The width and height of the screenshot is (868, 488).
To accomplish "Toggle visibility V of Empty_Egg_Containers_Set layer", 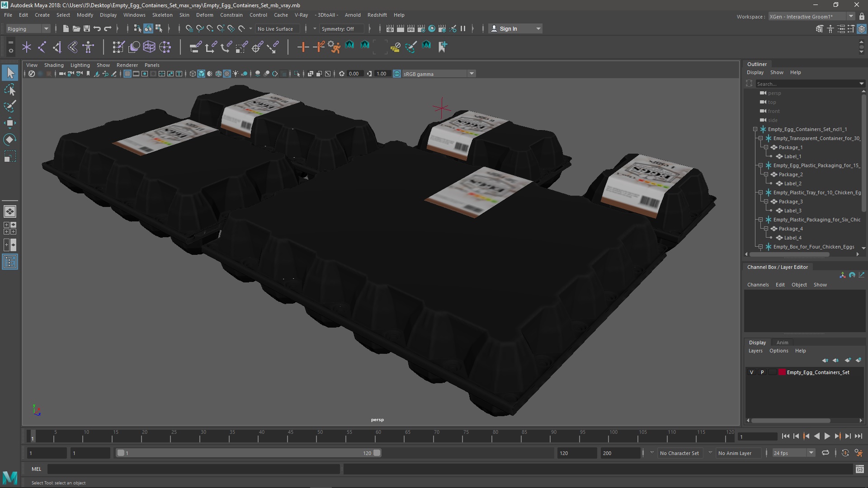I will pyautogui.click(x=752, y=372).
